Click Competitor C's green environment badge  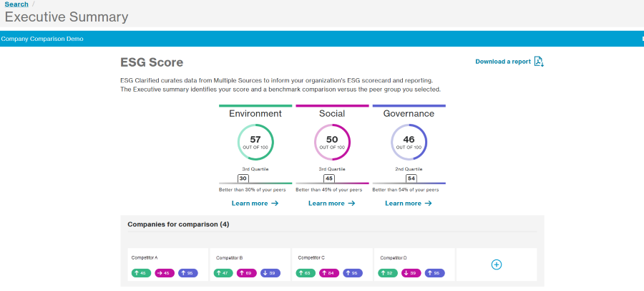point(306,273)
